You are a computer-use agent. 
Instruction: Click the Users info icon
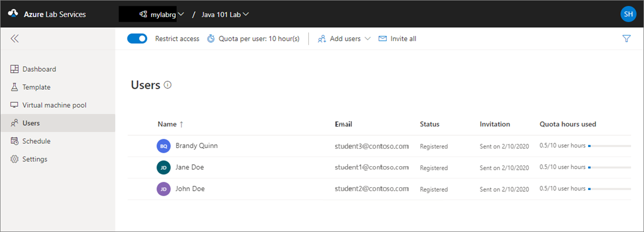pos(167,85)
